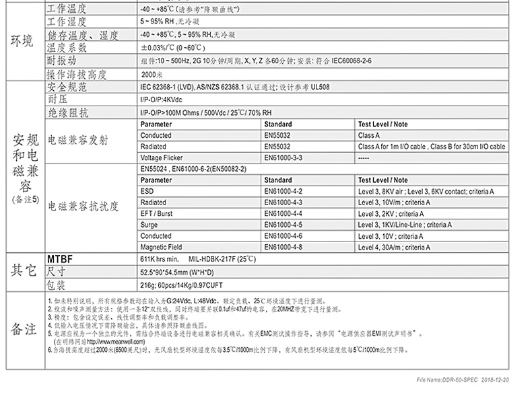Select the Surge parameter row label
This screenshot has width=532, height=409.
149,225
